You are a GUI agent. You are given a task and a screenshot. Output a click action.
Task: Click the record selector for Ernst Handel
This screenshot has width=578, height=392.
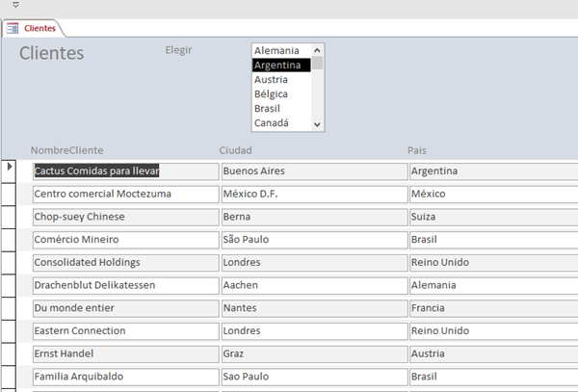click(x=10, y=353)
